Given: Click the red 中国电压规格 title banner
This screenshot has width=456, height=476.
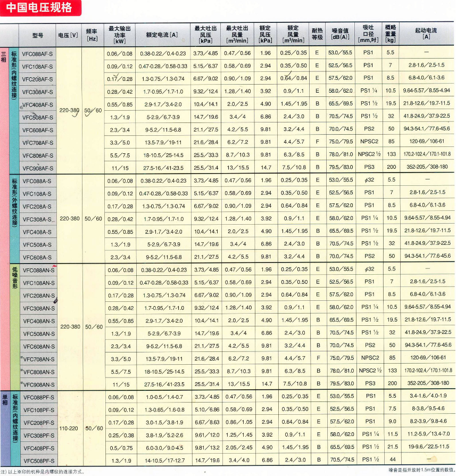Looking at the screenshot, I should tap(40, 9).
